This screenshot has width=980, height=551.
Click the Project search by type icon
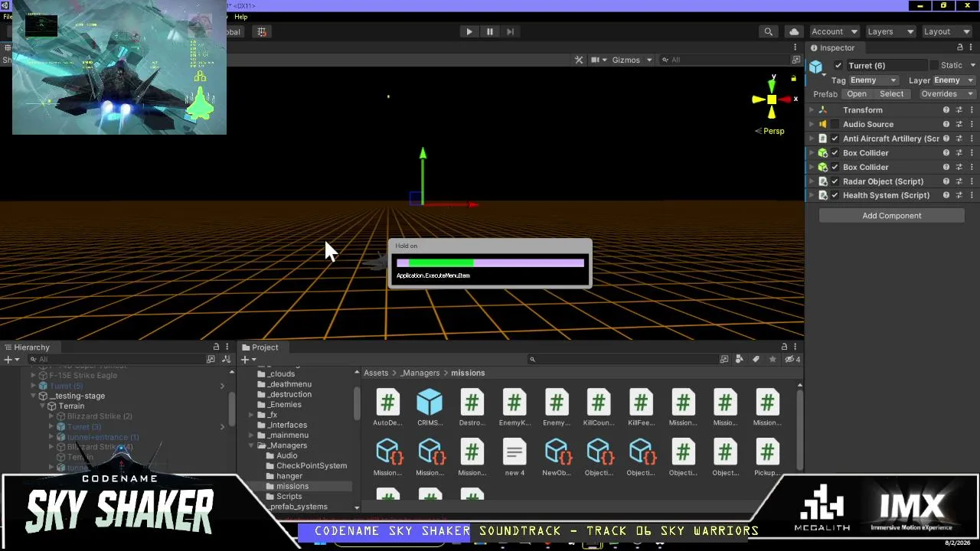tap(740, 359)
